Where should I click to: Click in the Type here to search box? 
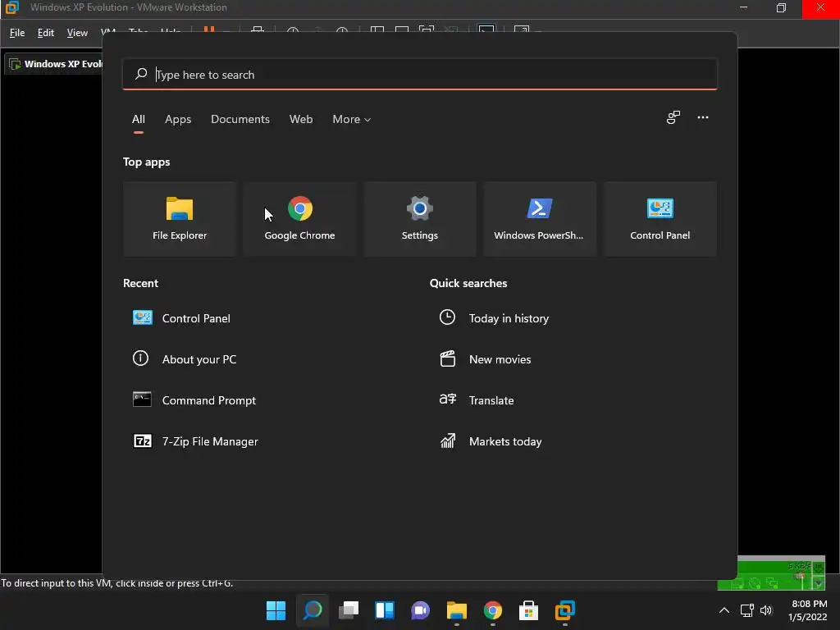click(420, 75)
